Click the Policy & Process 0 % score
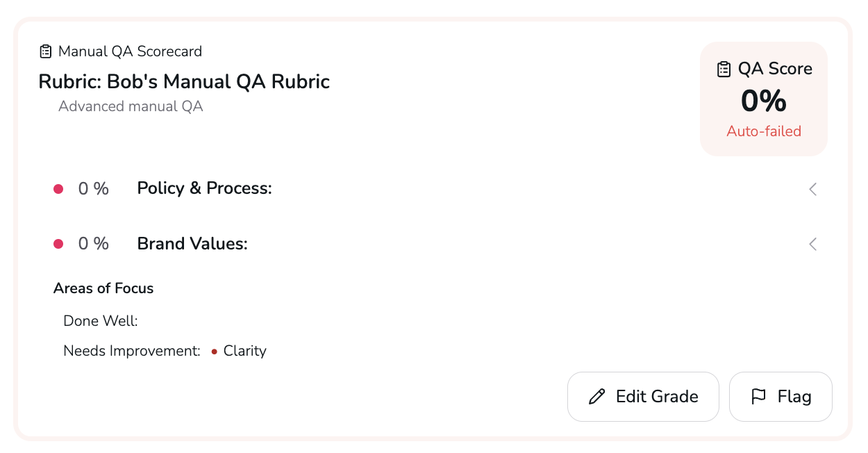This screenshot has height=453, width=868. tap(93, 188)
